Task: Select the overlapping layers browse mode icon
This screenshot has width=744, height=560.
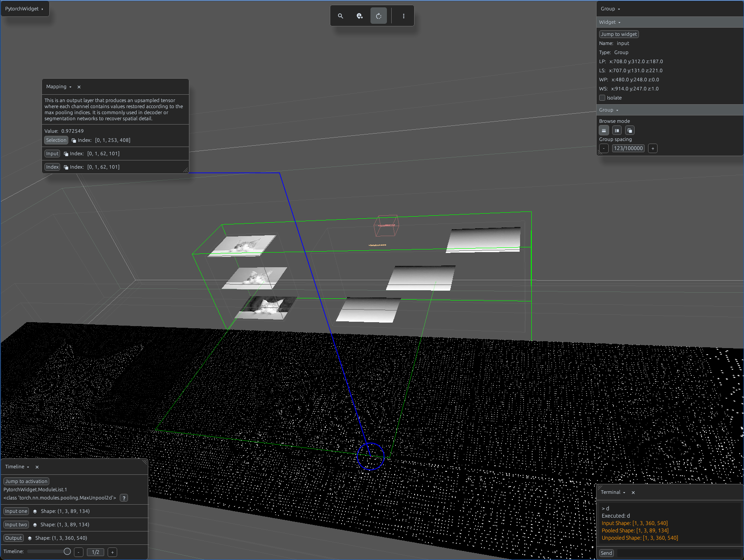Action: [x=630, y=131]
